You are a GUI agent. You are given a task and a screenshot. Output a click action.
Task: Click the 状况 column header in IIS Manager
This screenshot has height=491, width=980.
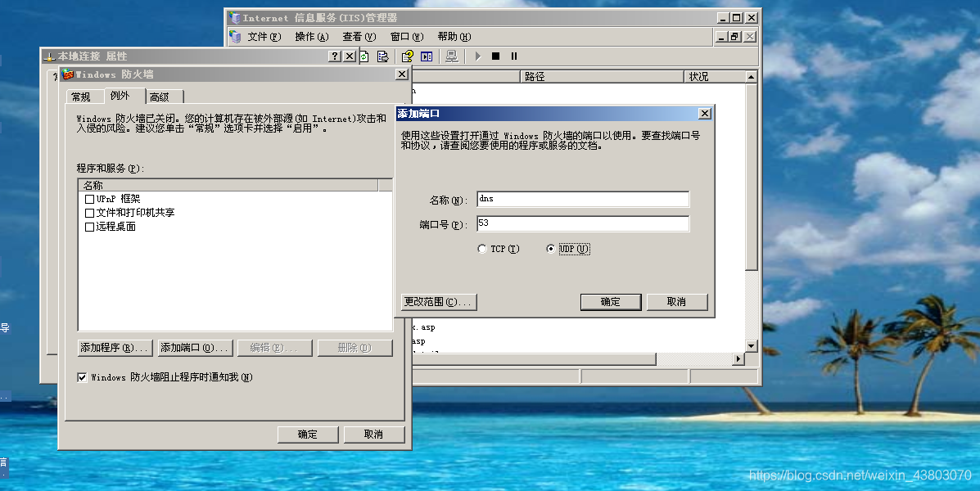[x=715, y=76]
